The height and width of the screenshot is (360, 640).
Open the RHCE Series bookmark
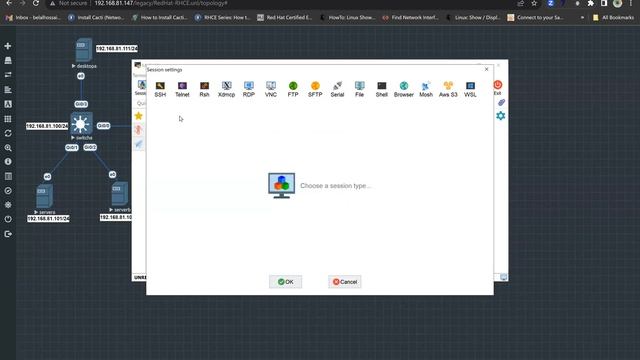(x=222, y=18)
